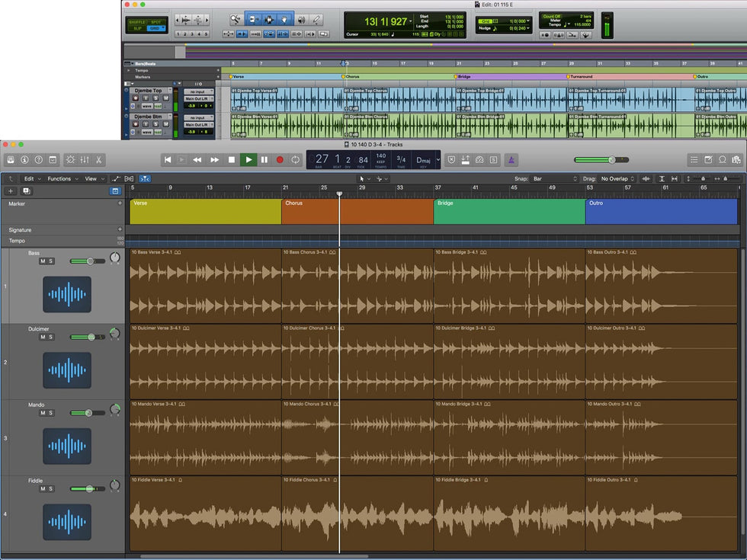Click the Record button in Logic transport
Viewport: 747px width, 560px height.
280,160
